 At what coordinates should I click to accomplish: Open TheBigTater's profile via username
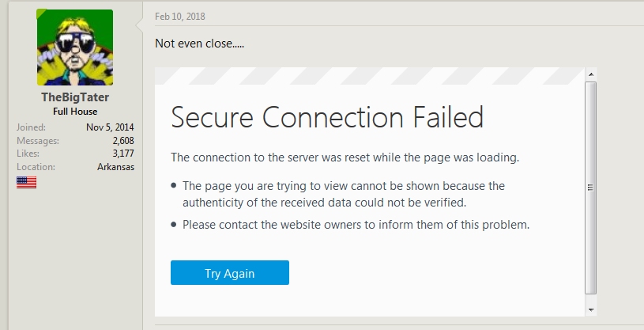(75, 98)
